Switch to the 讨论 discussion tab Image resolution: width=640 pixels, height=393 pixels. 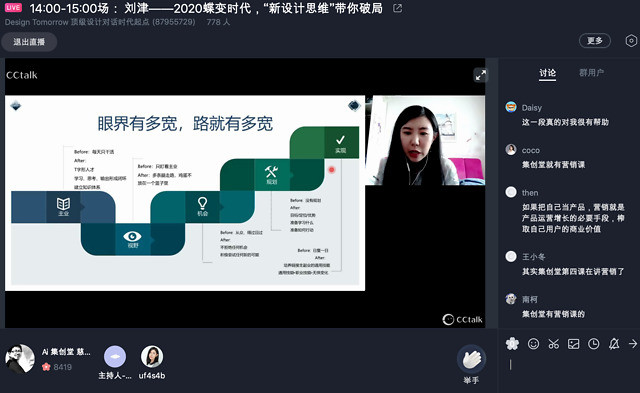[547, 73]
